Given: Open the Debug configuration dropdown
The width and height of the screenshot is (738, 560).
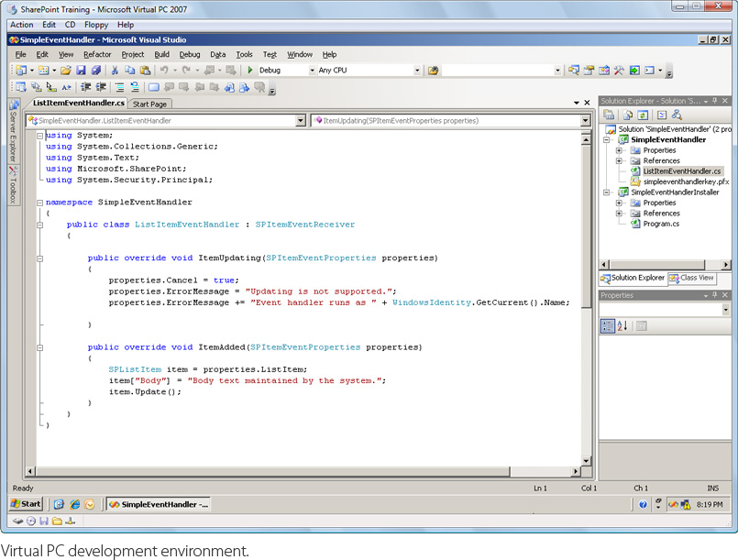Looking at the screenshot, I should coord(312,71).
